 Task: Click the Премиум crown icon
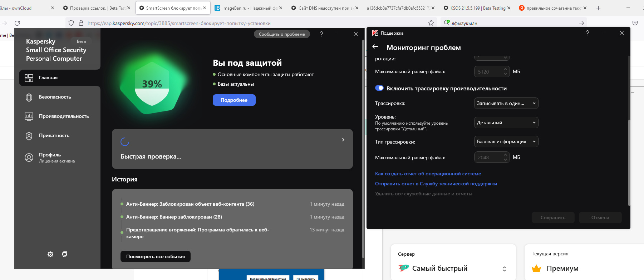click(536, 268)
